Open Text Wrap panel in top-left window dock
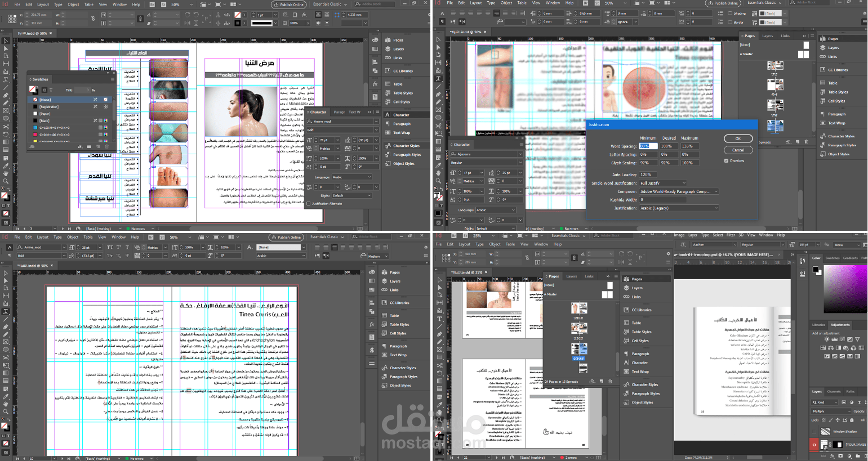The height and width of the screenshot is (461, 868). pyautogui.click(x=398, y=133)
